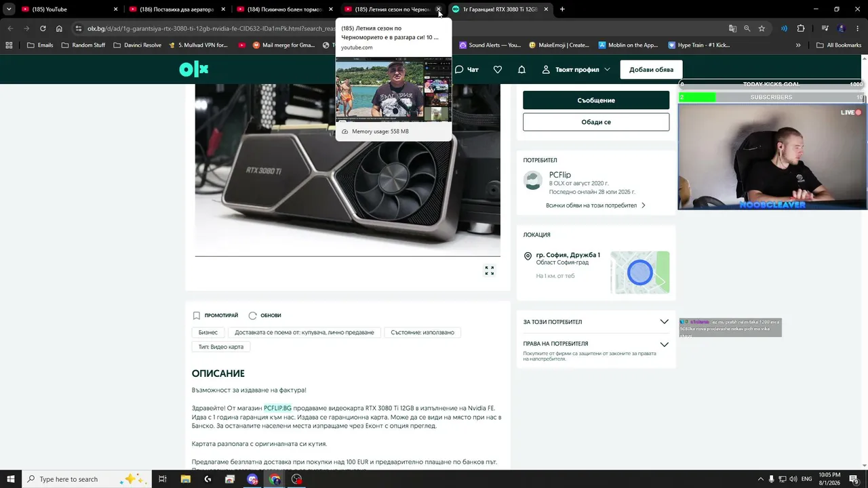Open favorites via the heart icon
868x488 pixels.
(498, 70)
